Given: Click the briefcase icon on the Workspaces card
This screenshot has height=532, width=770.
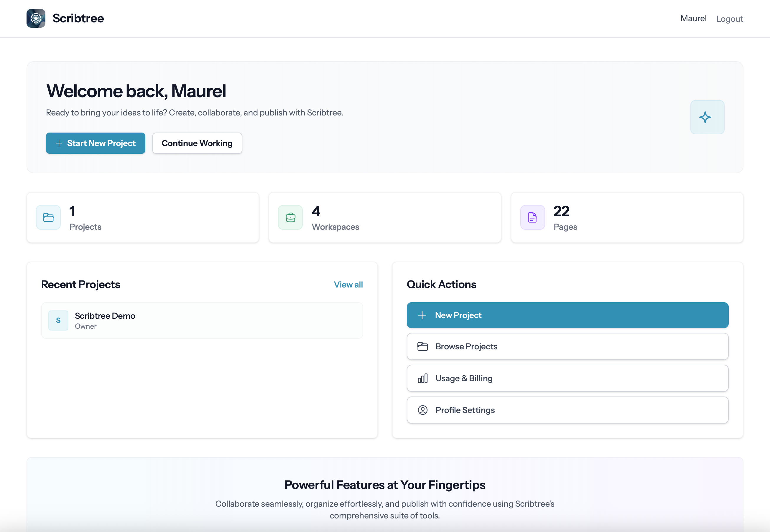Looking at the screenshot, I should tap(290, 217).
